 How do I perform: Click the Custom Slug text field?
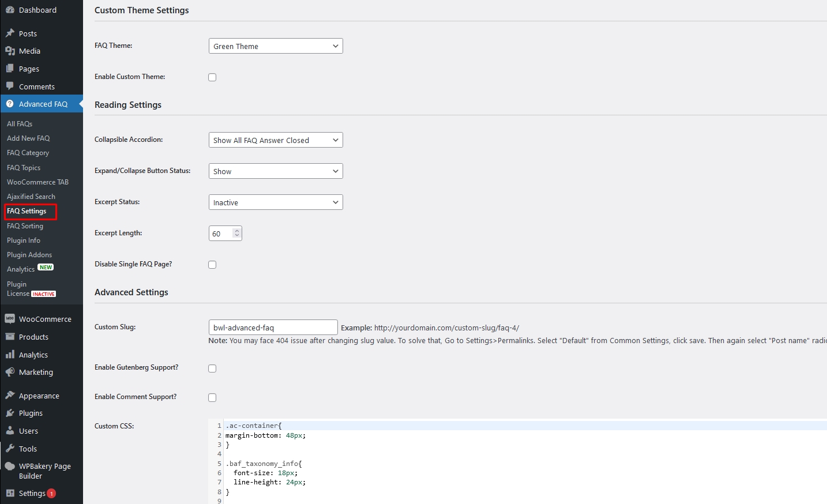coord(273,328)
